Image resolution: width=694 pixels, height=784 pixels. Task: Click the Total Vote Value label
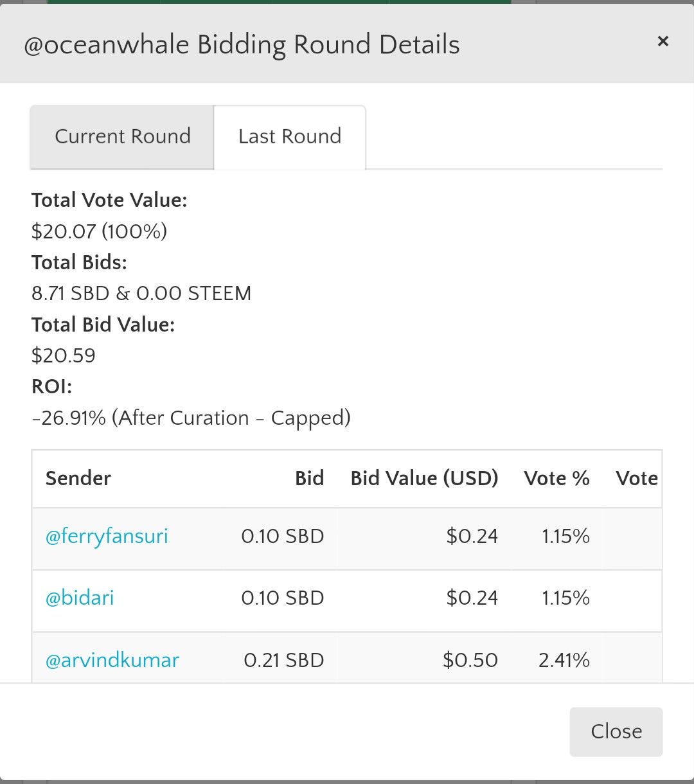click(109, 200)
